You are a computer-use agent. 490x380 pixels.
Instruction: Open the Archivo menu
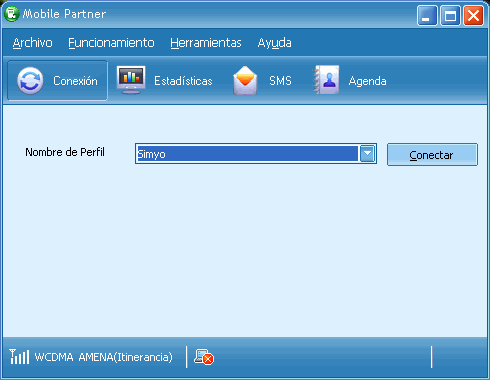(33, 43)
